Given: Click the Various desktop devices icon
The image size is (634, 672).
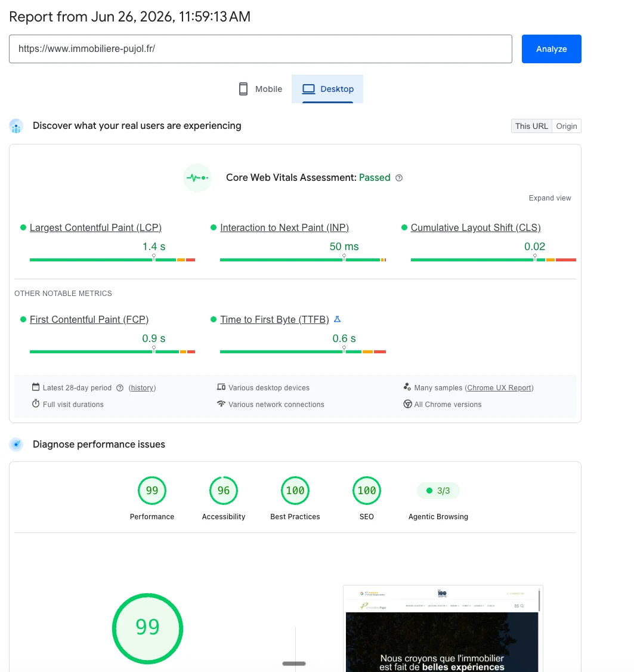Looking at the screenshot, I should (x=221, y=387).
